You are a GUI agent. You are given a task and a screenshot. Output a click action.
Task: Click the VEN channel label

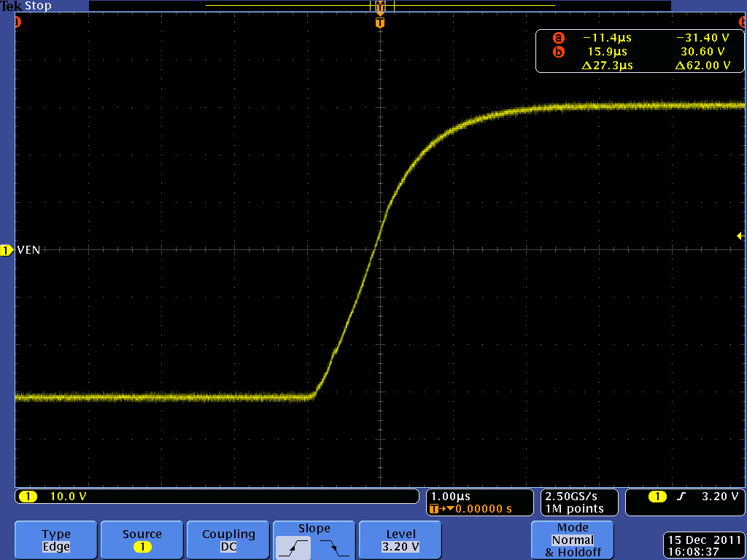tap(28, 250)
